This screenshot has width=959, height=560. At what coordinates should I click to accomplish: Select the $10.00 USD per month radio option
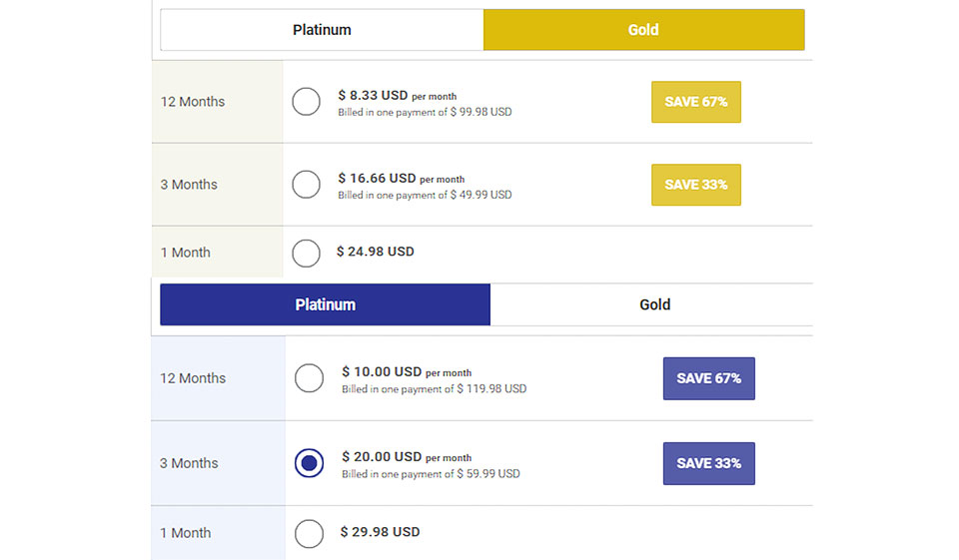310,378
